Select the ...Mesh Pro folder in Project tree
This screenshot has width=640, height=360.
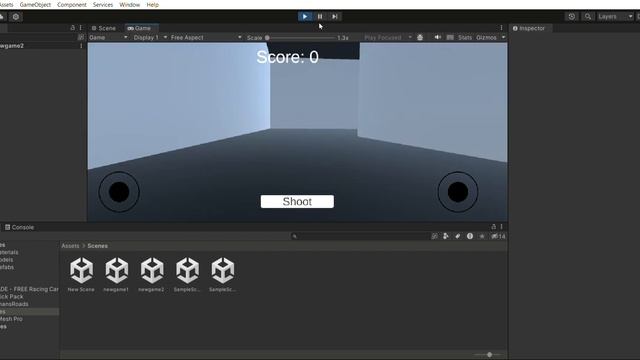coord(11,319)
